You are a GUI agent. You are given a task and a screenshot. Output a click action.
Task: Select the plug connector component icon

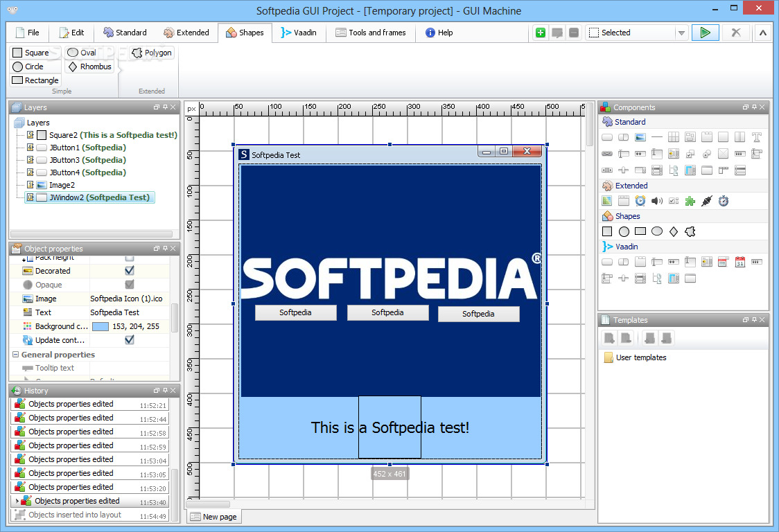point(707,201)
